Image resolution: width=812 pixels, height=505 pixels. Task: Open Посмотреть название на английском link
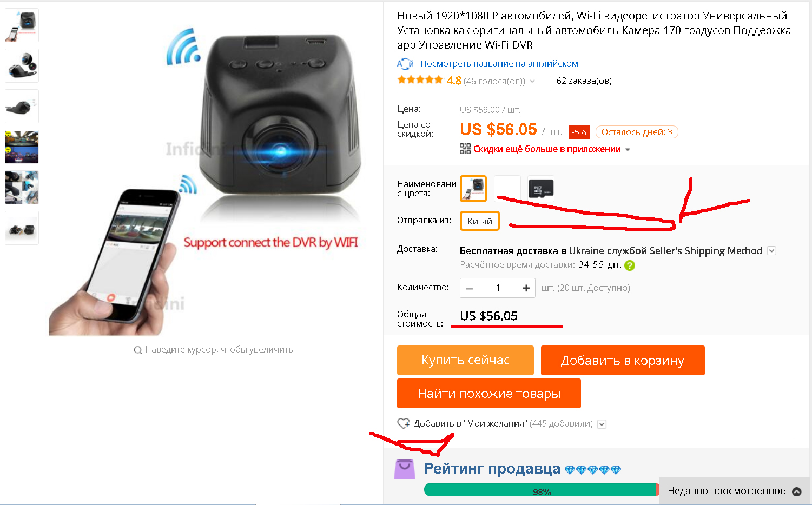(x=499, y=64)
